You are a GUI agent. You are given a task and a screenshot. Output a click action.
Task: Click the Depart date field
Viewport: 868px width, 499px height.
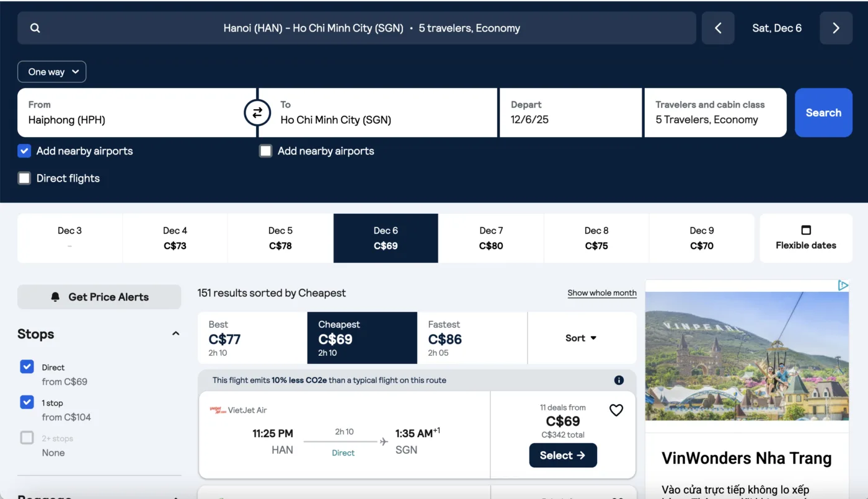tap(570, 112)
